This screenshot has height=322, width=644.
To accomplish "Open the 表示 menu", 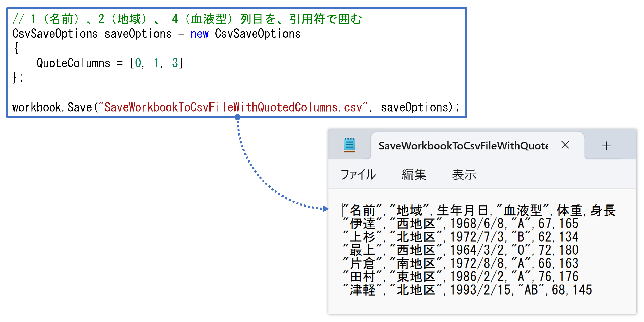I will click(464, 174).
